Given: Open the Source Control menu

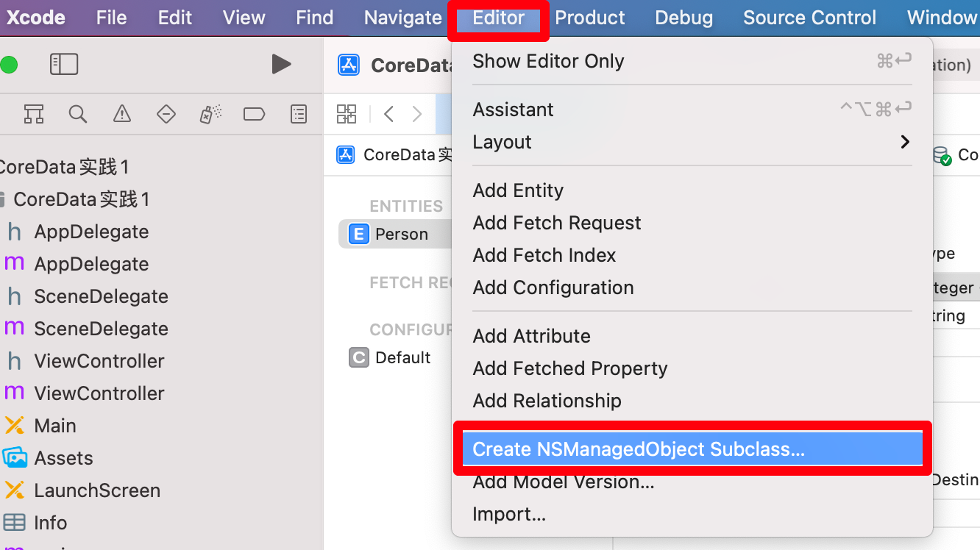Looking at the screenshot, I should pyautogui.click(x=810, y=18).
